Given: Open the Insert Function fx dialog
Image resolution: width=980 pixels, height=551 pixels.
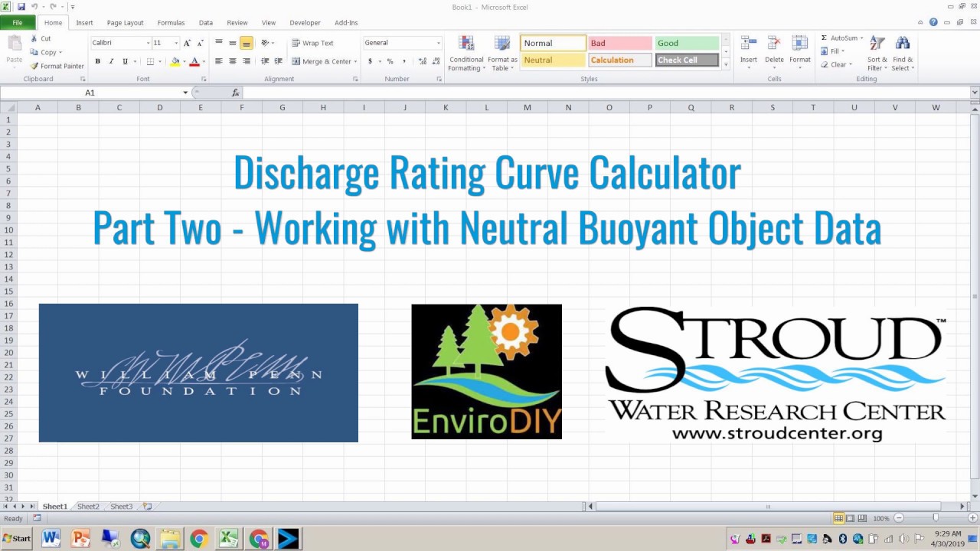Looking at the screenshot, I should (x=236, y=93).
